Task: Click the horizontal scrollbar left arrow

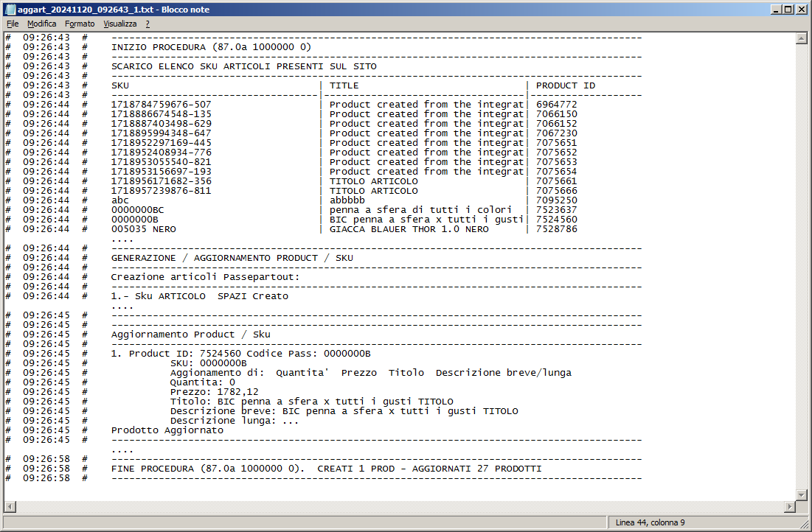Action: (10, 507)
